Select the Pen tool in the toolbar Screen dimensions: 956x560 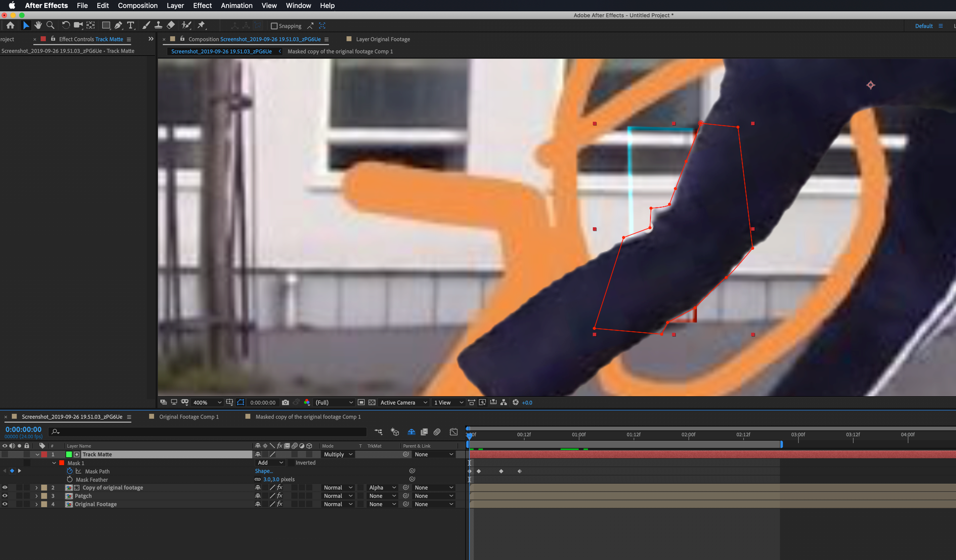pos(118,25)
